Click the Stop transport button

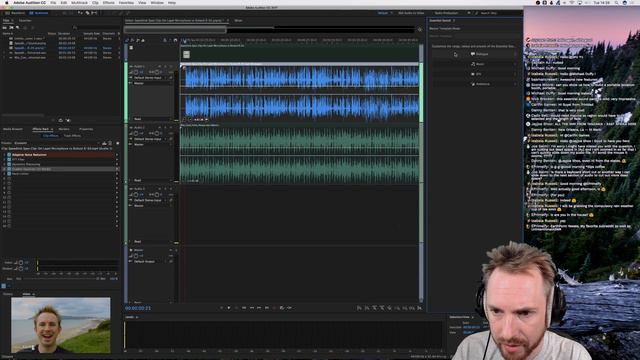coord(221,308)
